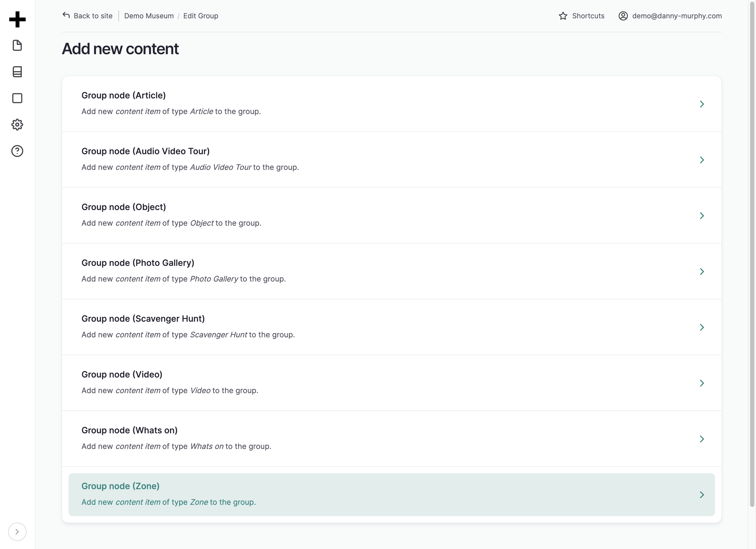Image resolution: width=756 pixels, height=549 pixels.
Task: Expand the sidebar with the round chevron button
Action: pyautogui.click(x=17, y=532)
